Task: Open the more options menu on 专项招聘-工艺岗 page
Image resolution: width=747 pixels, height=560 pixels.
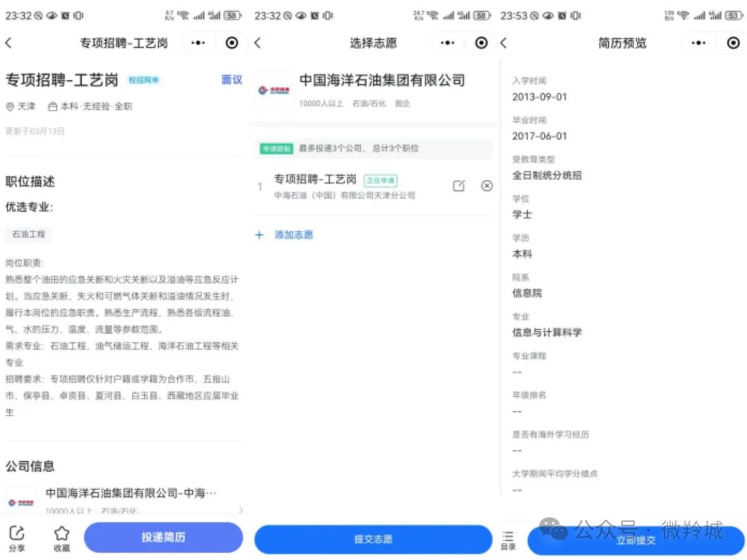Action: [x=198, y=42]
